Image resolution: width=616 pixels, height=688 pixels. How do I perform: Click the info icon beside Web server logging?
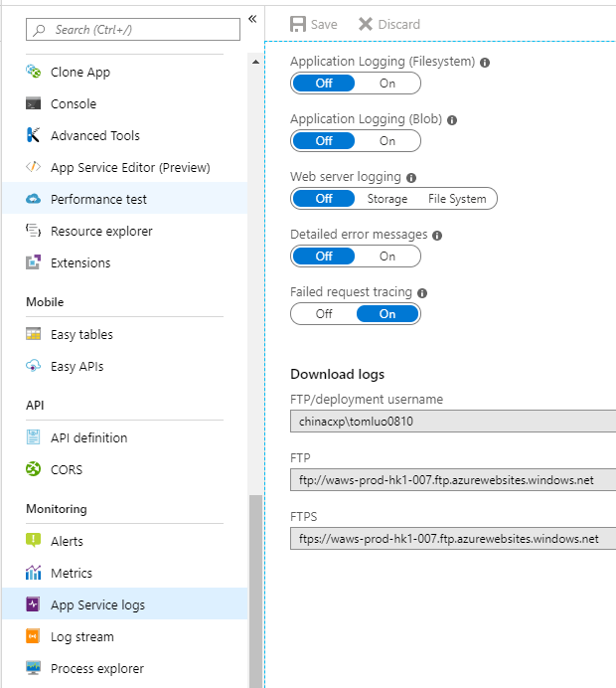(x=411, y=178)
